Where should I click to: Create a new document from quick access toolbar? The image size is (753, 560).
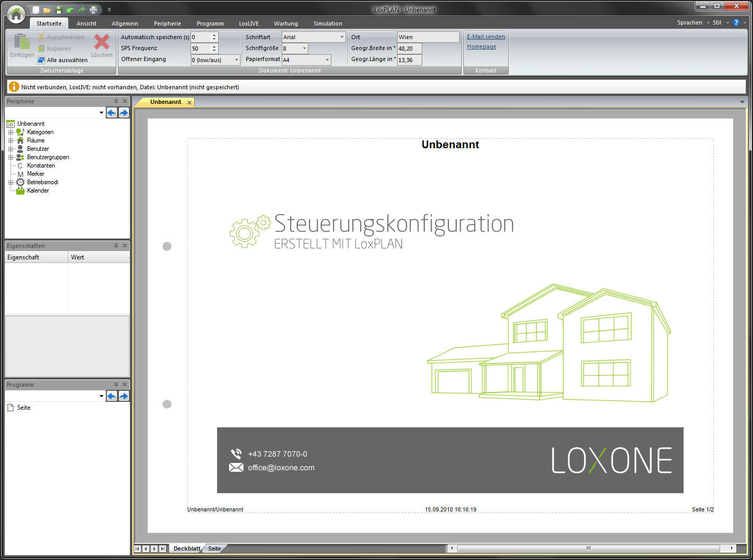(x=36, y=10)
